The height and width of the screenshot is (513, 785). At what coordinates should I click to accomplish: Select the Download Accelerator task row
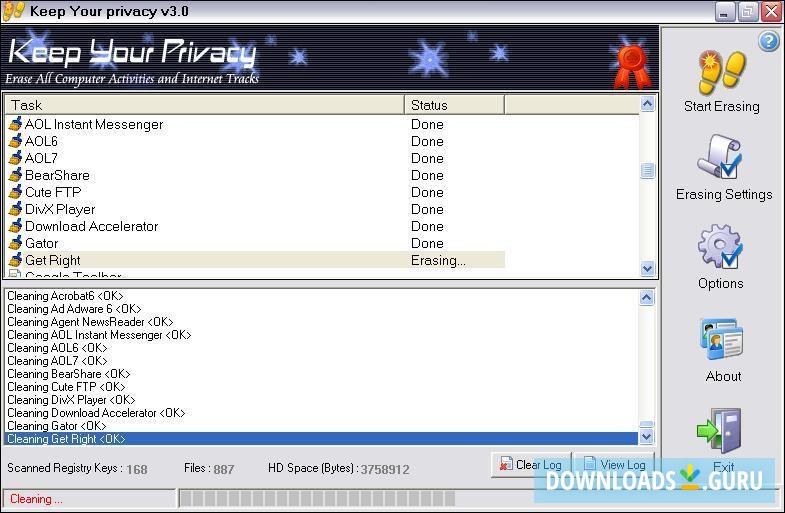click(255, 226)
